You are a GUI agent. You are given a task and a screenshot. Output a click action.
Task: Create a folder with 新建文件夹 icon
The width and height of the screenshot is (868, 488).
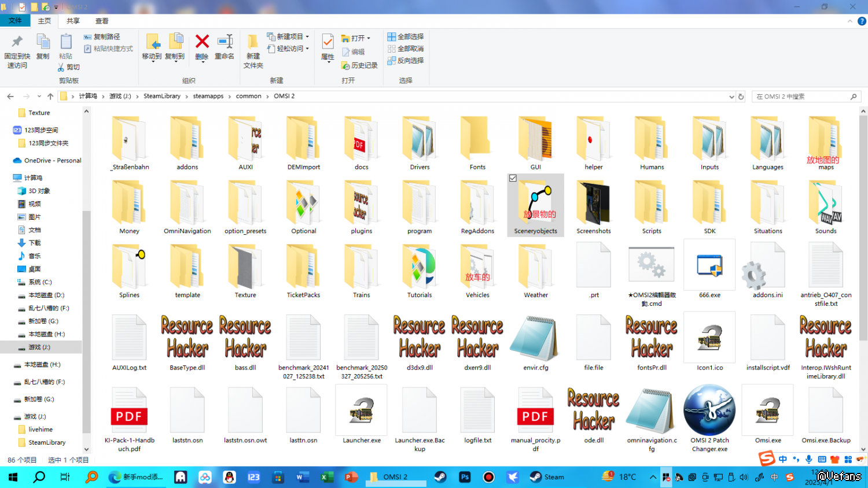[253, 42]
